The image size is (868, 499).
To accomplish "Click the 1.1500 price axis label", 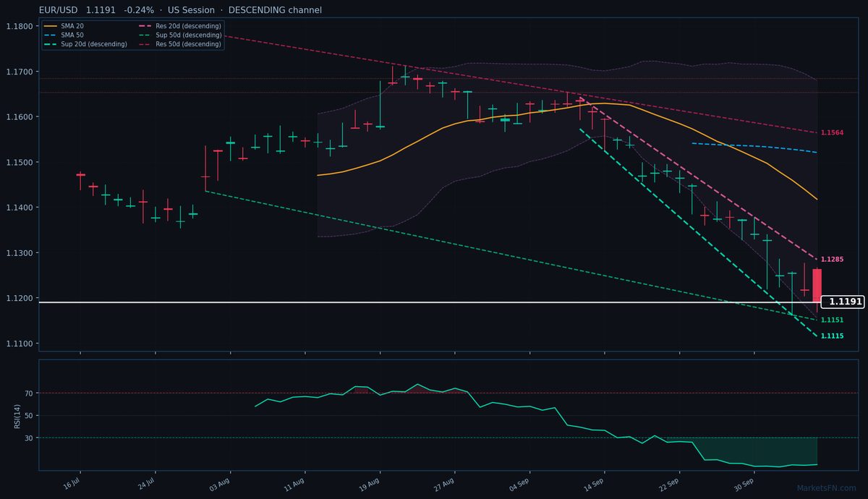I will tap(19, 162).
